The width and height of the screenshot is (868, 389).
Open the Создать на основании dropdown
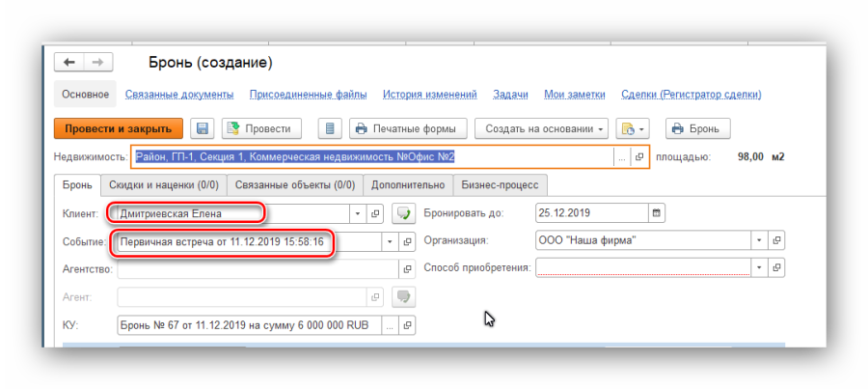tap(545, 128)
